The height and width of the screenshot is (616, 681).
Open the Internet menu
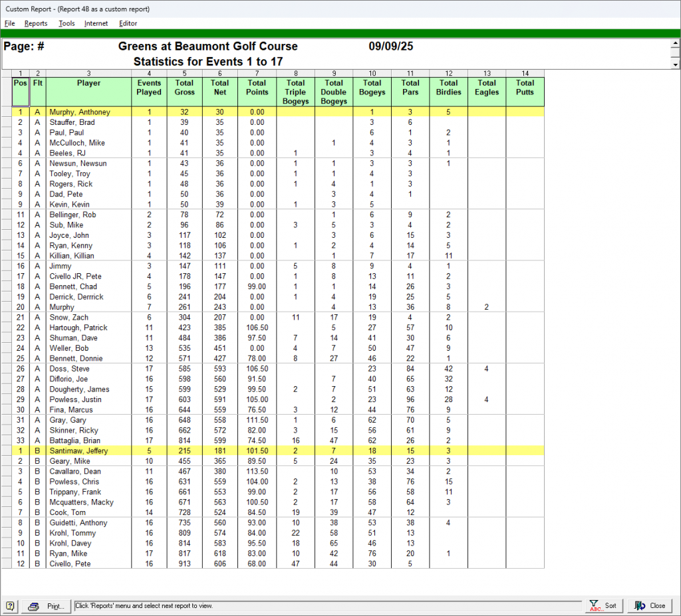tap(96, 23)
